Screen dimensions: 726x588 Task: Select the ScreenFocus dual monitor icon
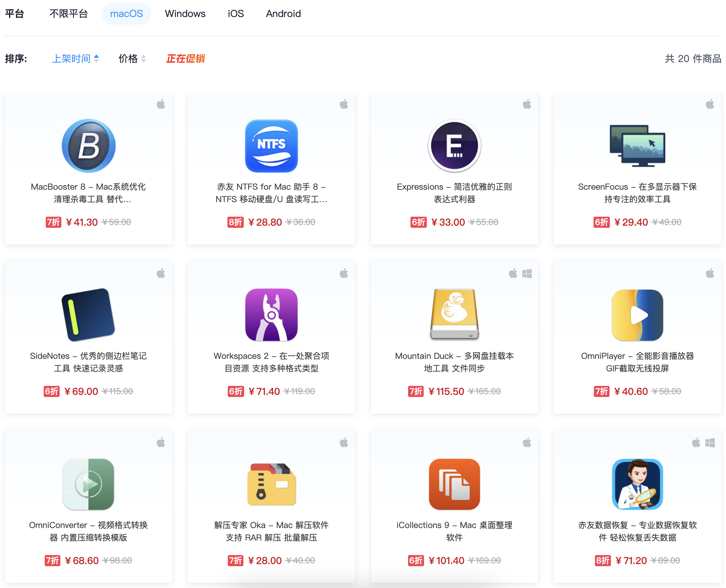637,146
